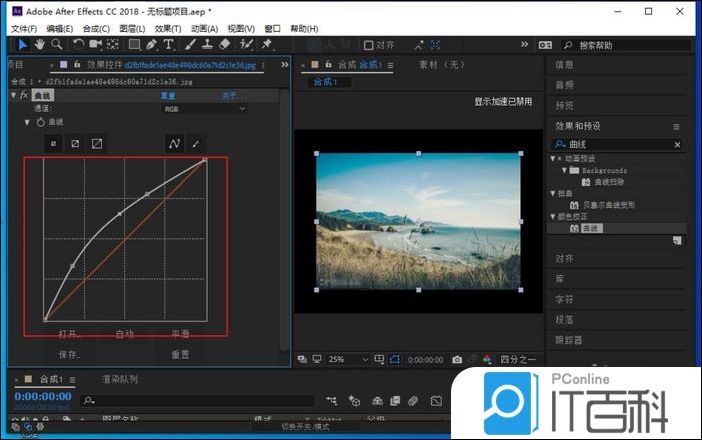Click the middle control point on the curve
The height and width of the screenshot is (440, 702).
(x=120, y=213)
